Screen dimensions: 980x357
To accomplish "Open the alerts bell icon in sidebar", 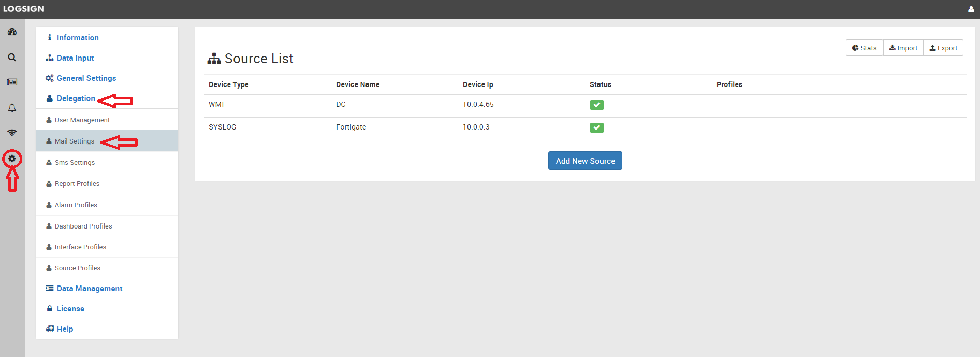I will pos(12,108).
